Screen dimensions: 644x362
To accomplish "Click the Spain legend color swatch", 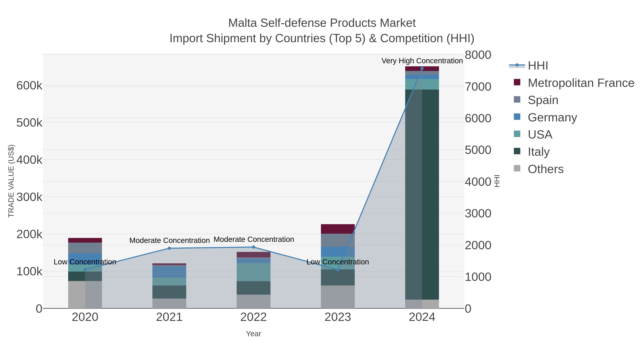I will (x=517, y=99).
